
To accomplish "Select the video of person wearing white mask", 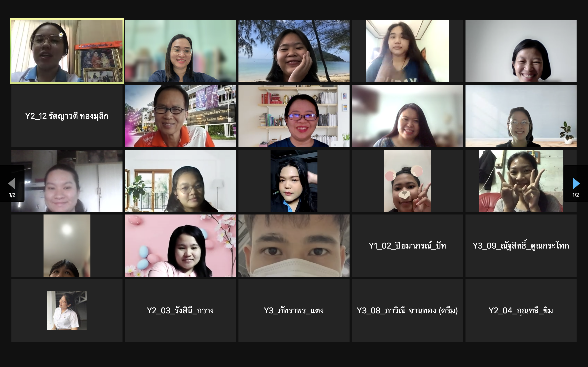I will (294, 246).
